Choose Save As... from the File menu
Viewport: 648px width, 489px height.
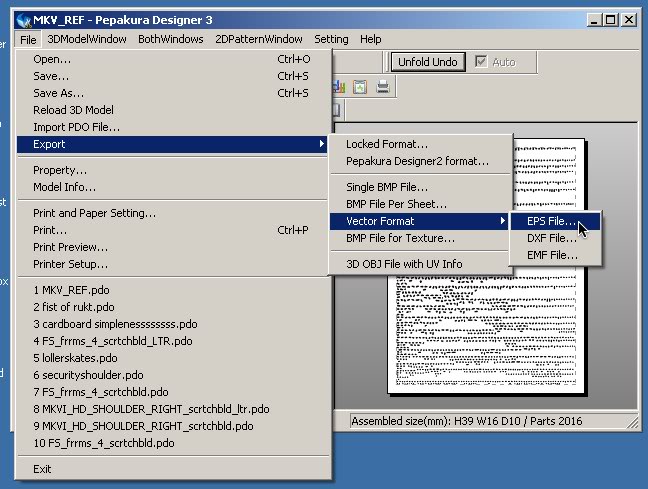click(x=172, y=93)
